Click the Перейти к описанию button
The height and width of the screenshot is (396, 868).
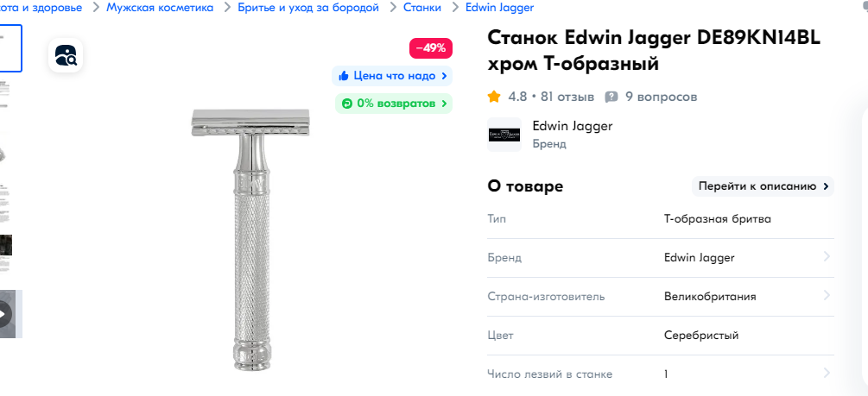click(763, 186)
